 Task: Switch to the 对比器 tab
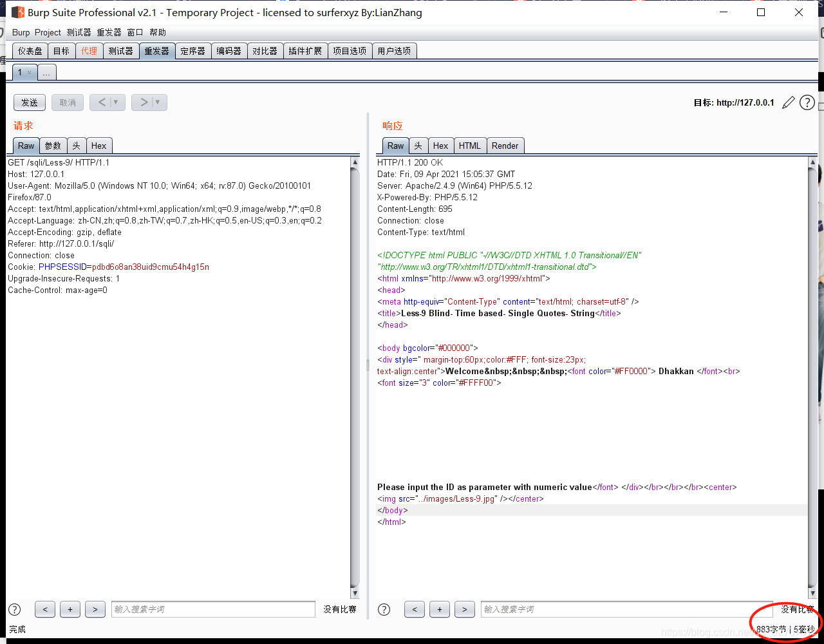265,51
